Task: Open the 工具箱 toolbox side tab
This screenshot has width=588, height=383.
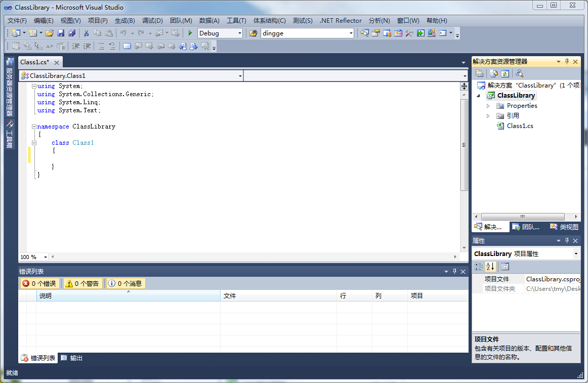Action: coord(10,134)
